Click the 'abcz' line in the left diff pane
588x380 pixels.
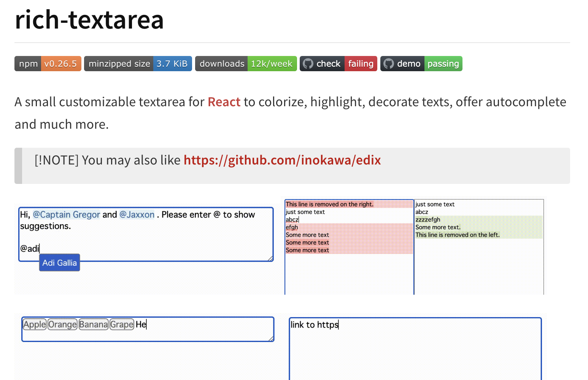pos(292,220)
